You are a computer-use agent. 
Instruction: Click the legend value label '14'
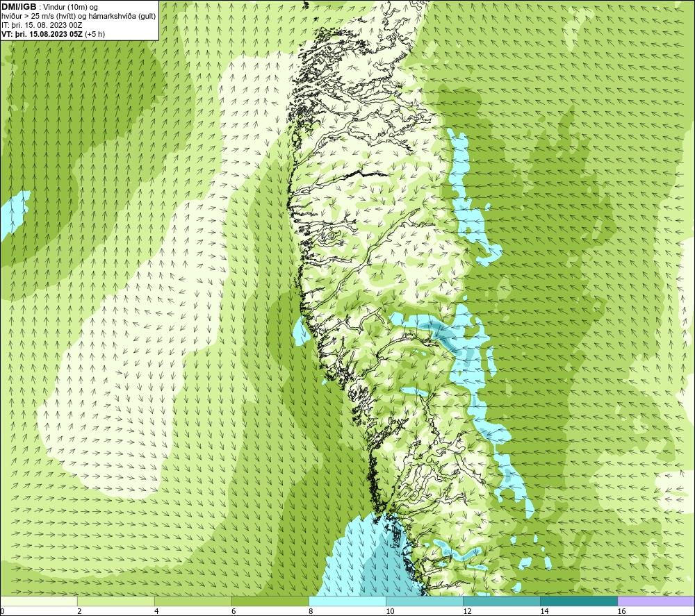click(x=544, y=612)
